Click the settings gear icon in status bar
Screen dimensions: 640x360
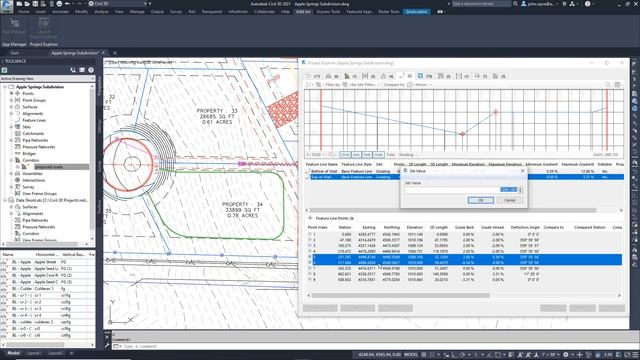[x=566, y=355]
